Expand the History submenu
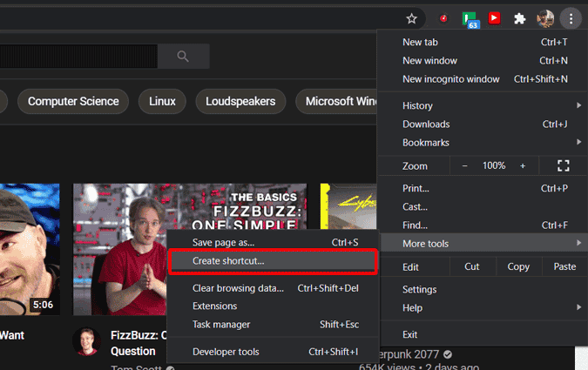 coord(483,105)
